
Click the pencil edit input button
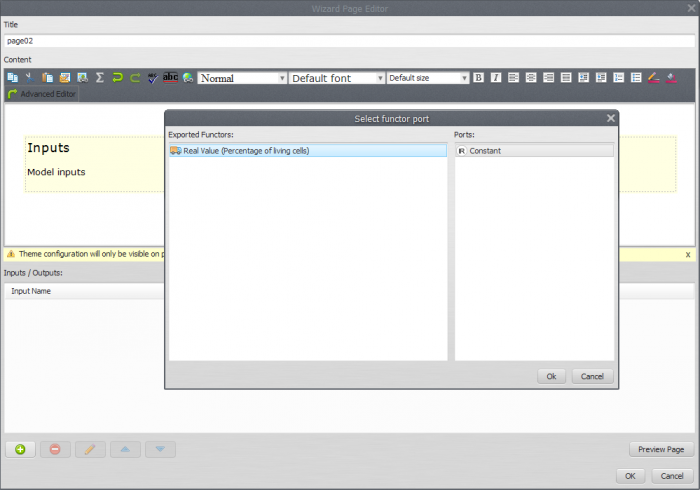pos(89,449)
